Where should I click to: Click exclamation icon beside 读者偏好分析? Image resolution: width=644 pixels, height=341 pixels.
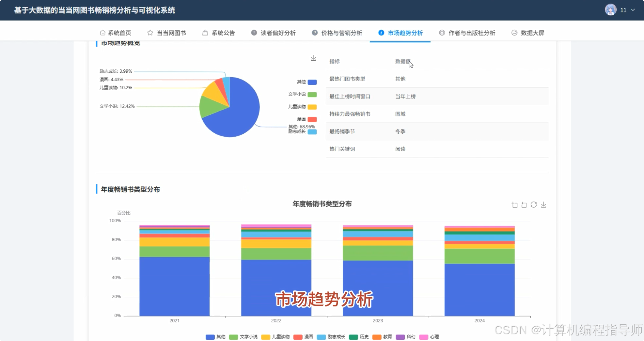tap(254, 33)
